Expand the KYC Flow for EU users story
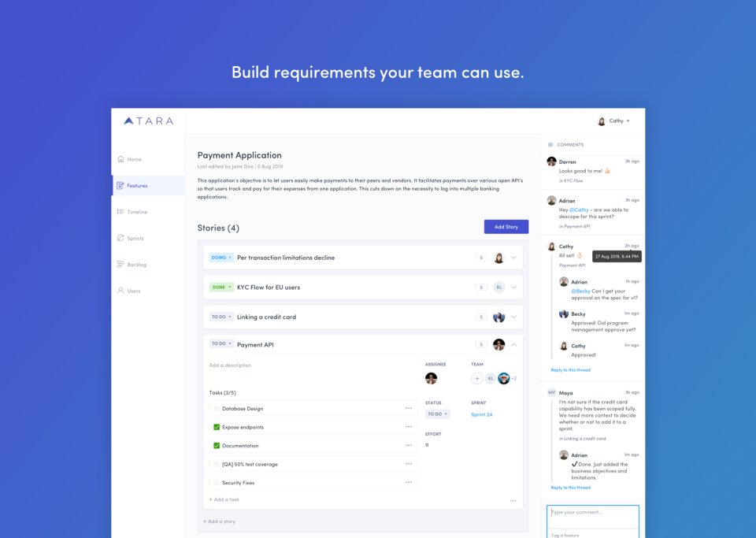This screenshot has height=538, width=756. point(514,288)
